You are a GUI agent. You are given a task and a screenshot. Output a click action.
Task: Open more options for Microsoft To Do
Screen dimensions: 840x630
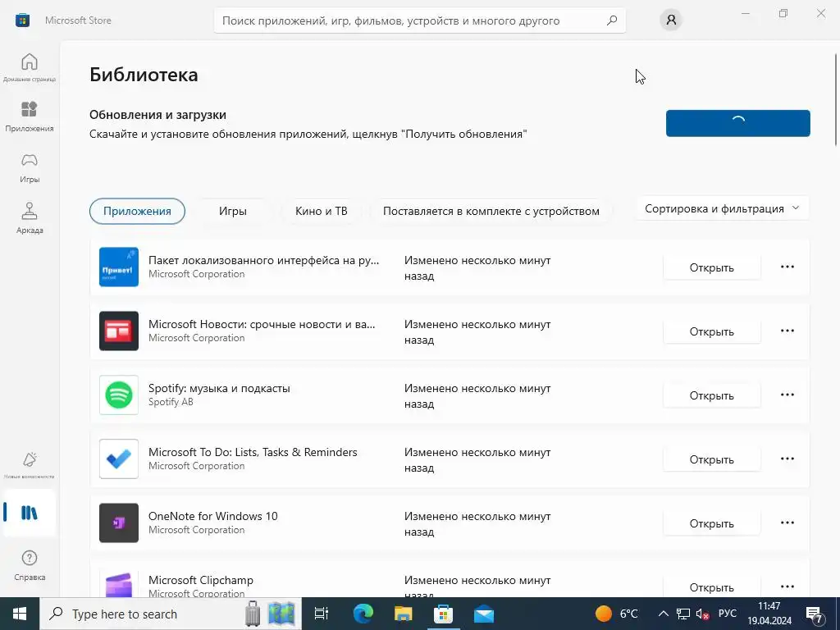click(787, 459)
